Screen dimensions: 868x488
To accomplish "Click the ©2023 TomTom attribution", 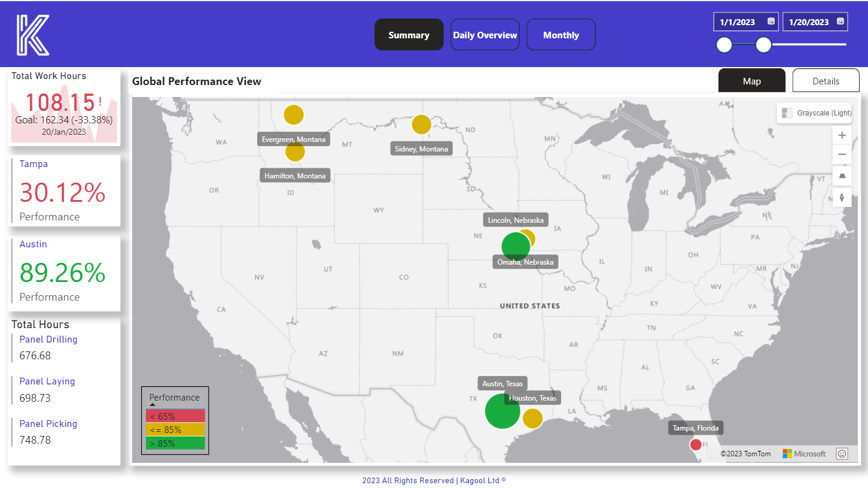I will pyautogui.click(x=746, y=454).
